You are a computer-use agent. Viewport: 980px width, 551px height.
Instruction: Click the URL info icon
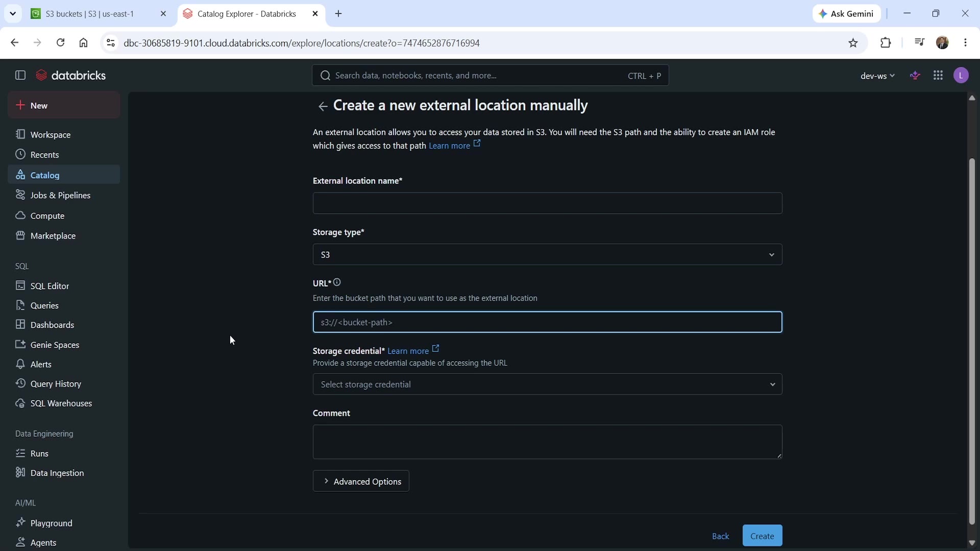(x=337, y=282)
